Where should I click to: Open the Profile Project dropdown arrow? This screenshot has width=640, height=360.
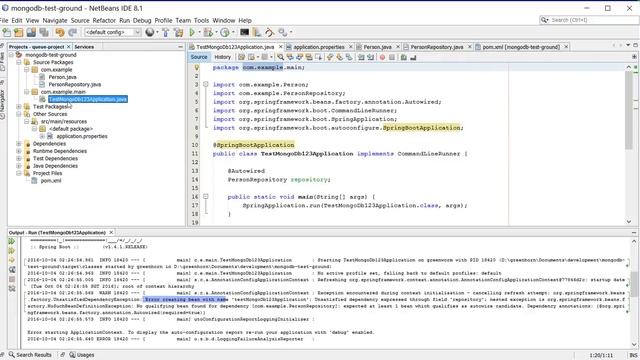click(x=233, y=32)
